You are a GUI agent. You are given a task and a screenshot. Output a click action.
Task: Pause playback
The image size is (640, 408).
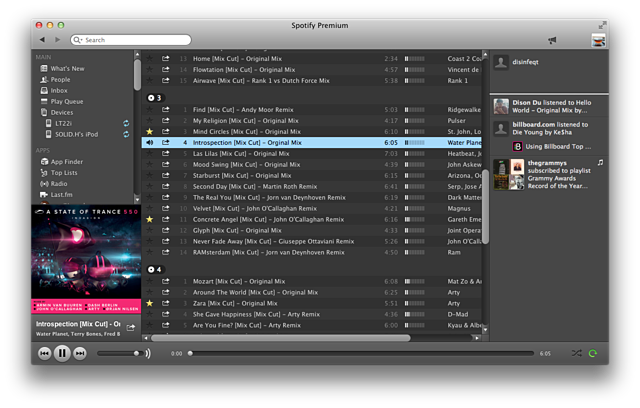click(62, 353)
